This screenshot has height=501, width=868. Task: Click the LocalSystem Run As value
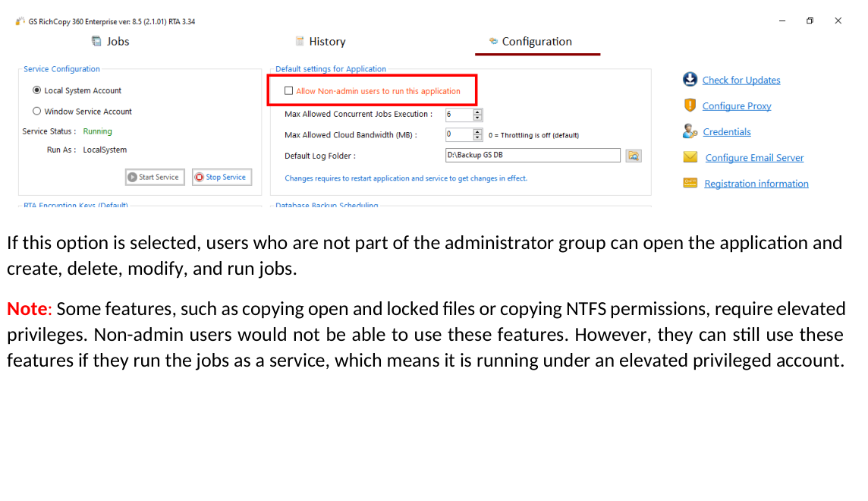coord(105,150)
